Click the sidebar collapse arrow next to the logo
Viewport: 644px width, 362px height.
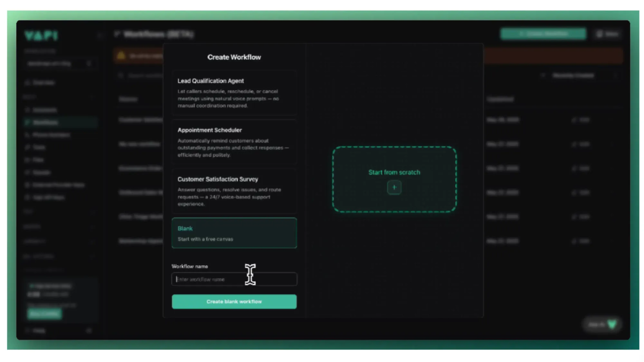coord(99,35)
